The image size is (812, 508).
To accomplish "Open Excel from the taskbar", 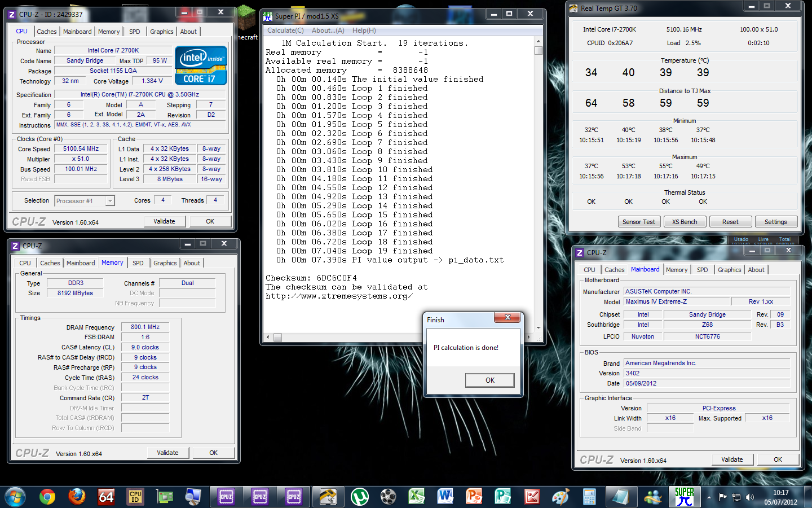I will pos(417,497).
